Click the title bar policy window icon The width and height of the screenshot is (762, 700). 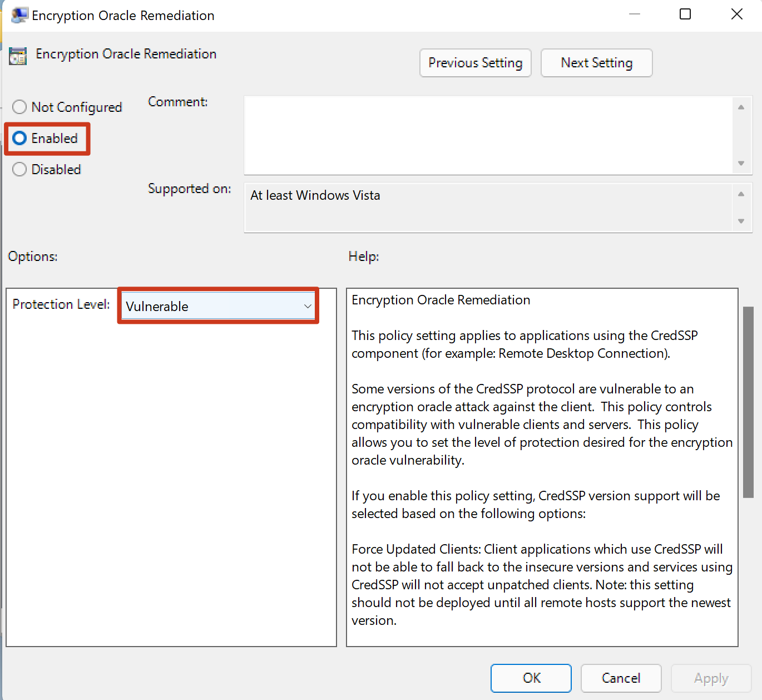coord(19,15)
